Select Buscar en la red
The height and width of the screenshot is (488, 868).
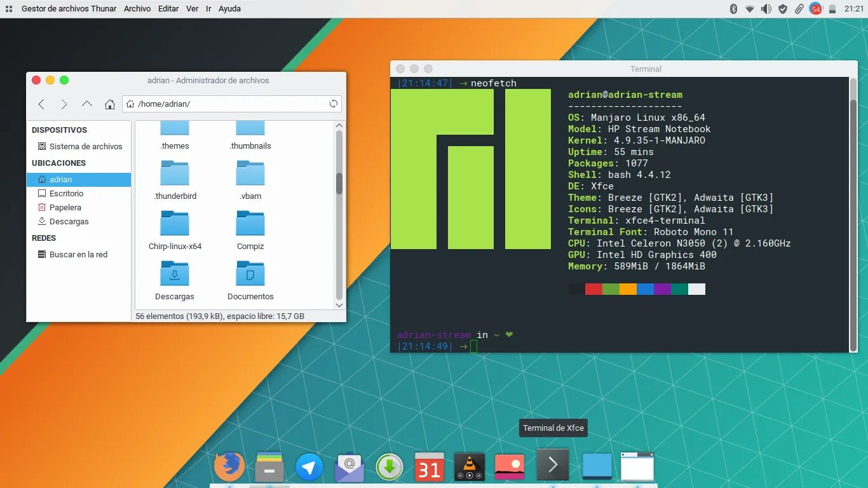pyautogui.click(x=79, y=255)
